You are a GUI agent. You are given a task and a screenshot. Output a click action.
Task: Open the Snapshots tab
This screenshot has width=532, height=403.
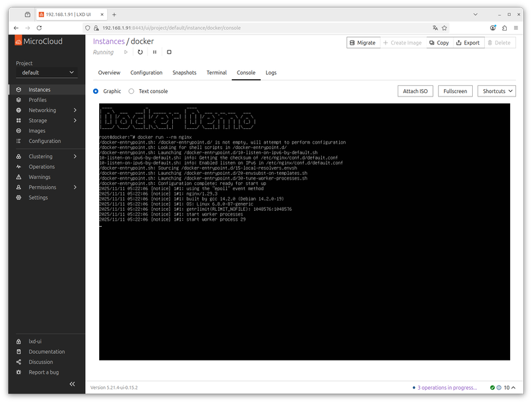[184, 72]
